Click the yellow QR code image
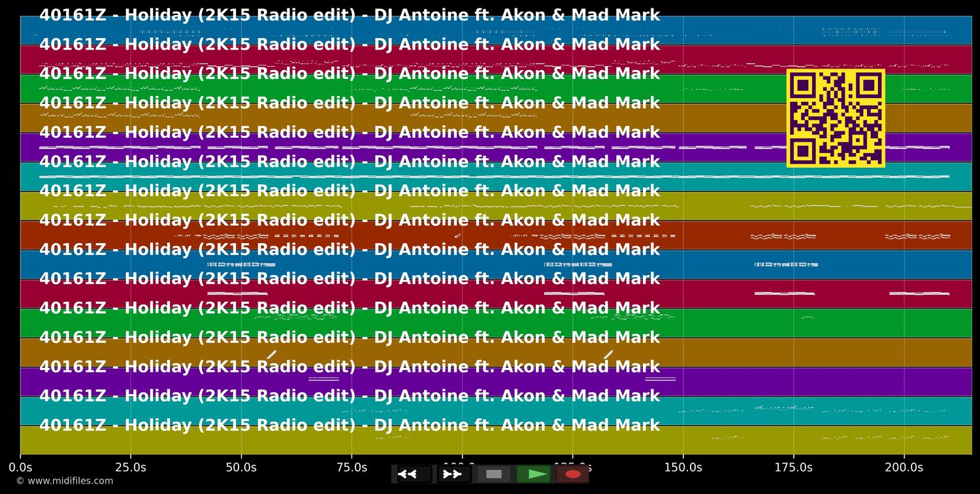The image size is (980, 494). point(836,118)
